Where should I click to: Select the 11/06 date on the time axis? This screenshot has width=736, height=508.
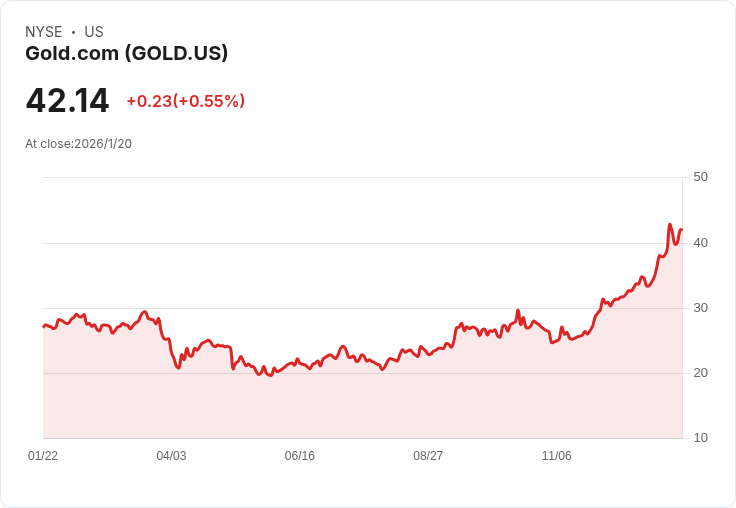556,456
